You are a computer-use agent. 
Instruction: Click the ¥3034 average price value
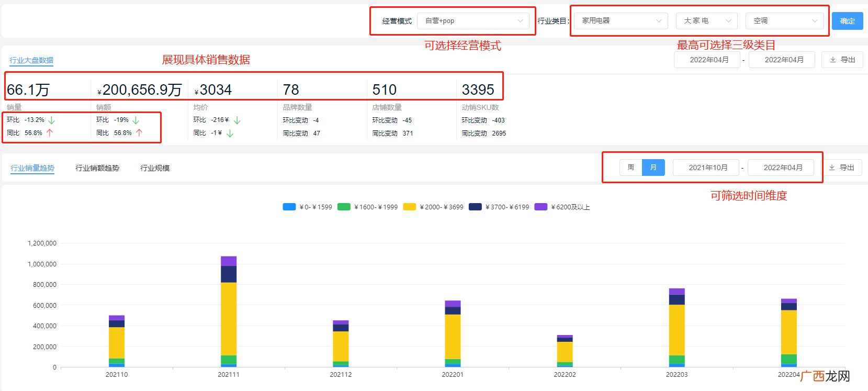(213, 90)
